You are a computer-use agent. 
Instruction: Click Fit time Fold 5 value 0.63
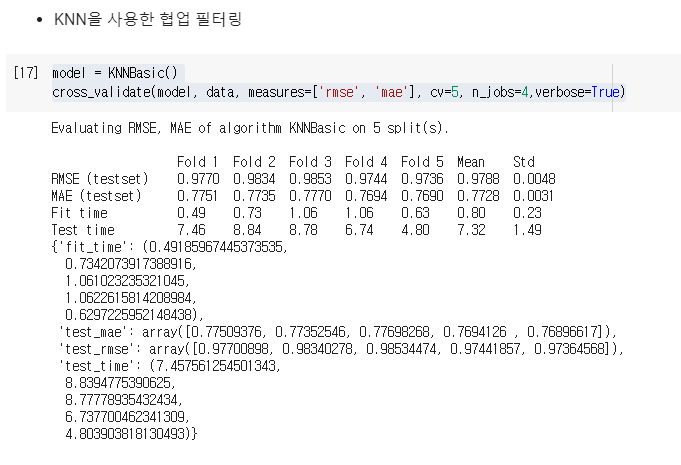coord(415,213)
